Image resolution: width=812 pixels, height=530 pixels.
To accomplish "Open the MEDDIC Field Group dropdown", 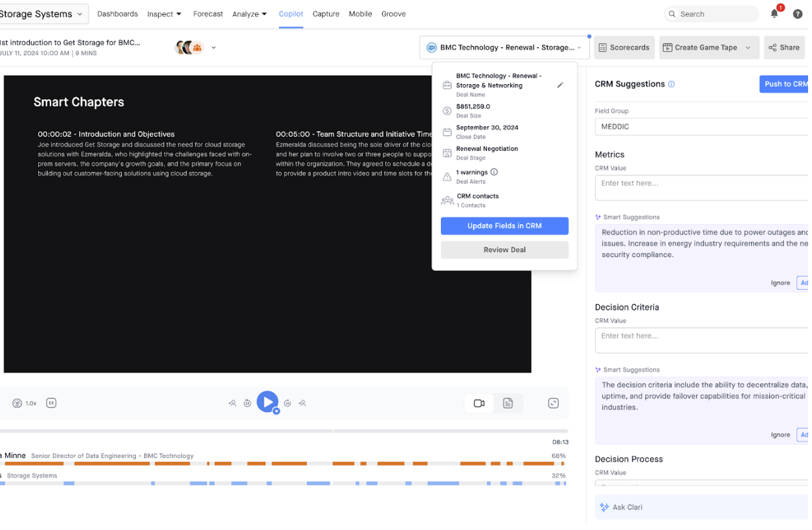I will [701, 127].
